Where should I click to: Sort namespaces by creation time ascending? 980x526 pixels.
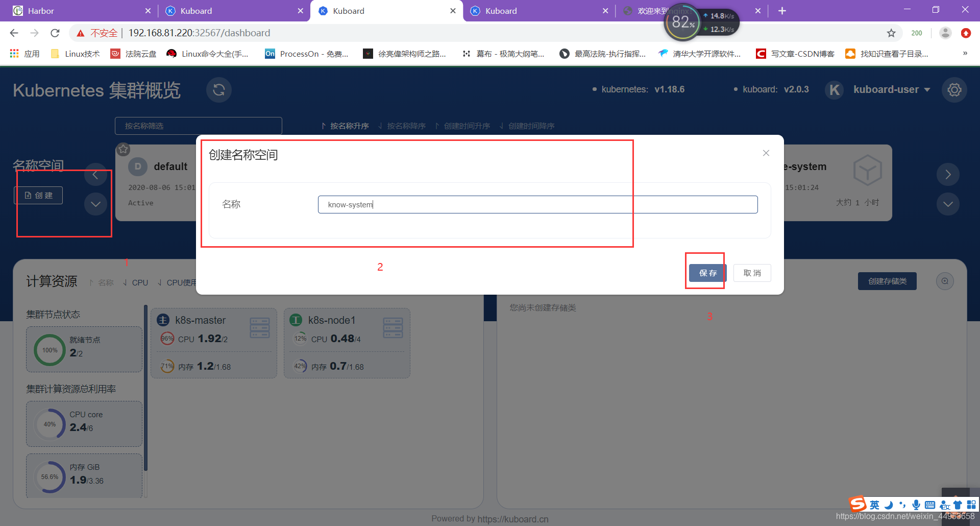[462, 126]
